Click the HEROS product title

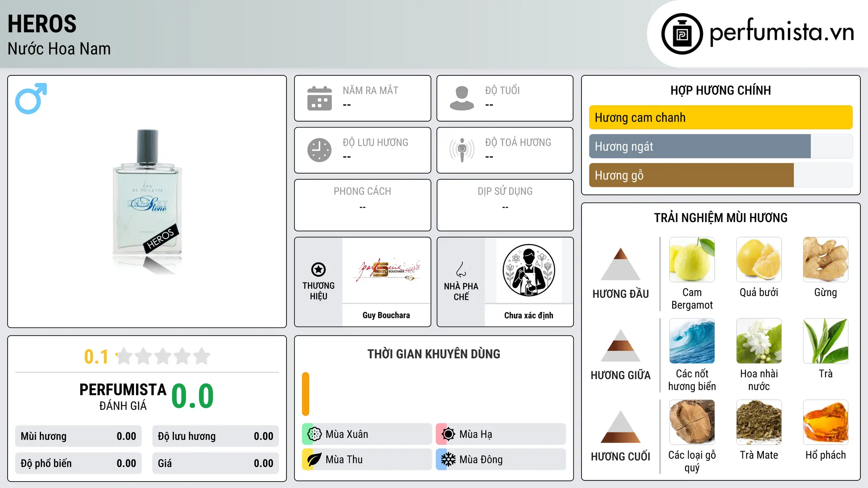(x=42, y=24)
